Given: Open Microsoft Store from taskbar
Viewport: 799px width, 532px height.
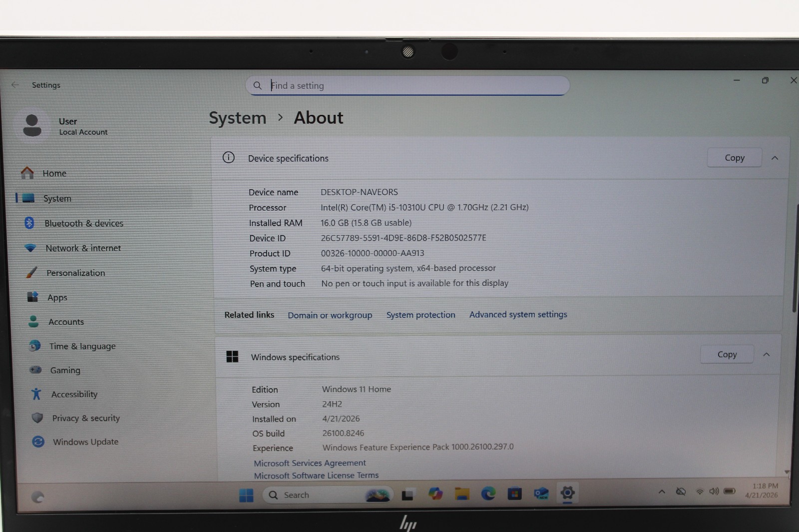Looking at the screenshot, I should point(515,494).
